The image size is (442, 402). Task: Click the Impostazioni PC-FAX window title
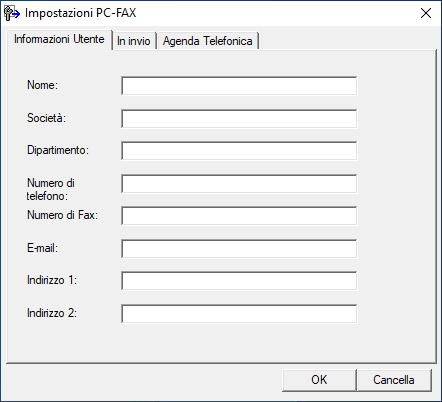pos(81,13)
